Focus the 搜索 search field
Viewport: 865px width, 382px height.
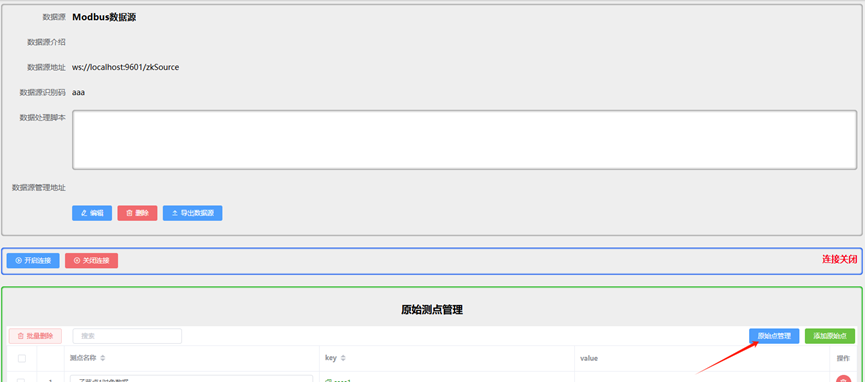(127, 336)
